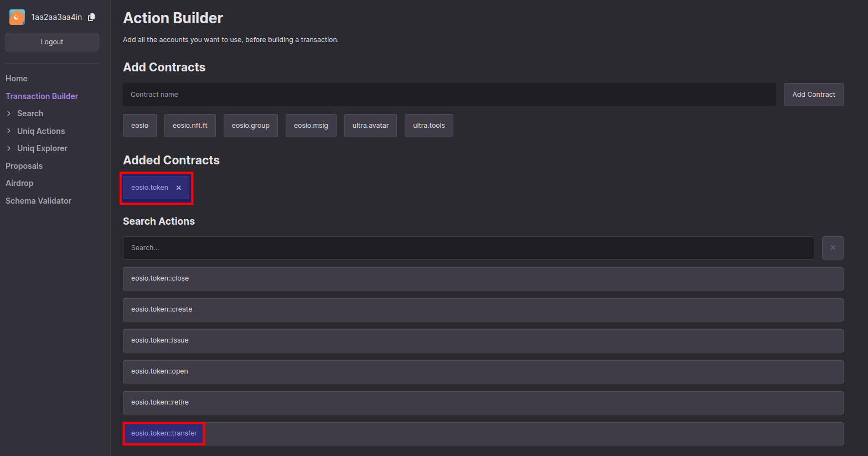Select eosio.token::create action

click(x=483, y=310)
